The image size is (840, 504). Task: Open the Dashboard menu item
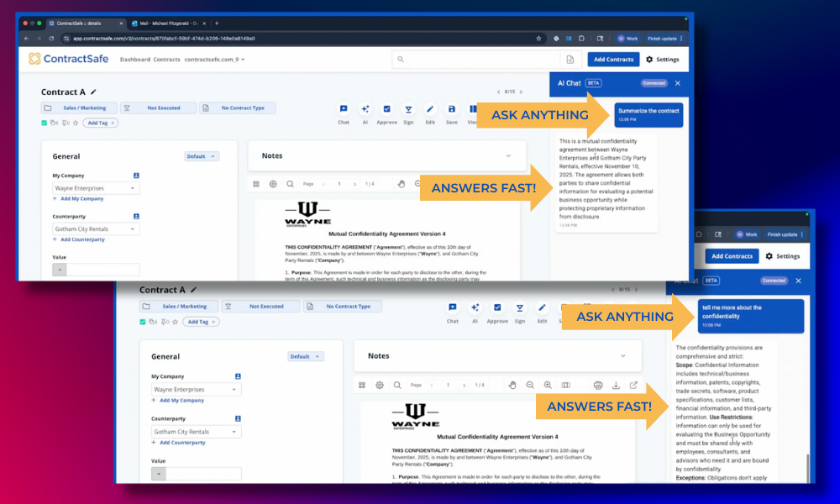click(x=135, y=60)
